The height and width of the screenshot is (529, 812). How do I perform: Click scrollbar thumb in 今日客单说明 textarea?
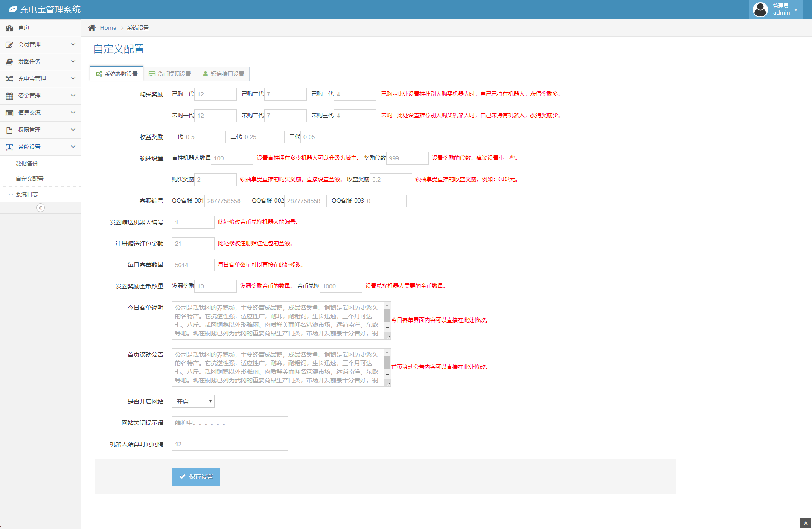[387, 315]
